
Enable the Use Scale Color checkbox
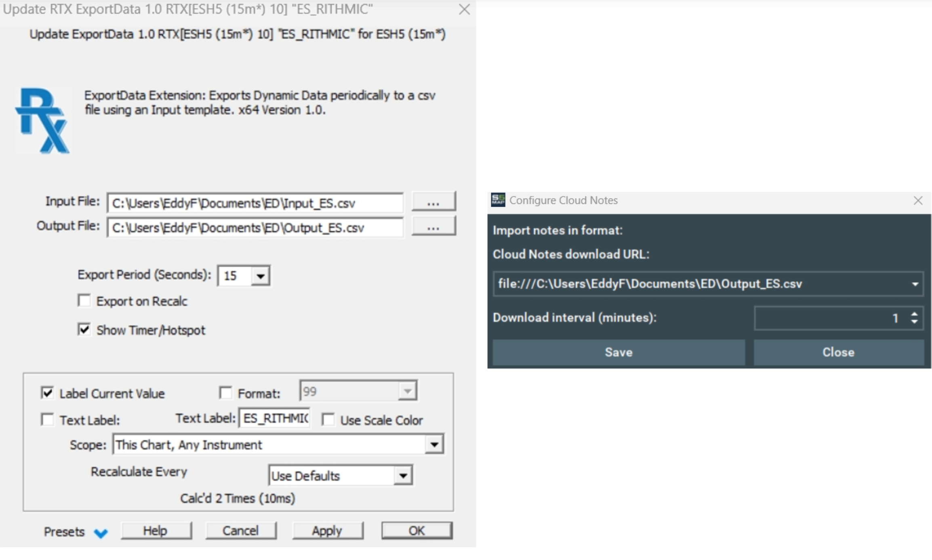(x=328, y=420)
